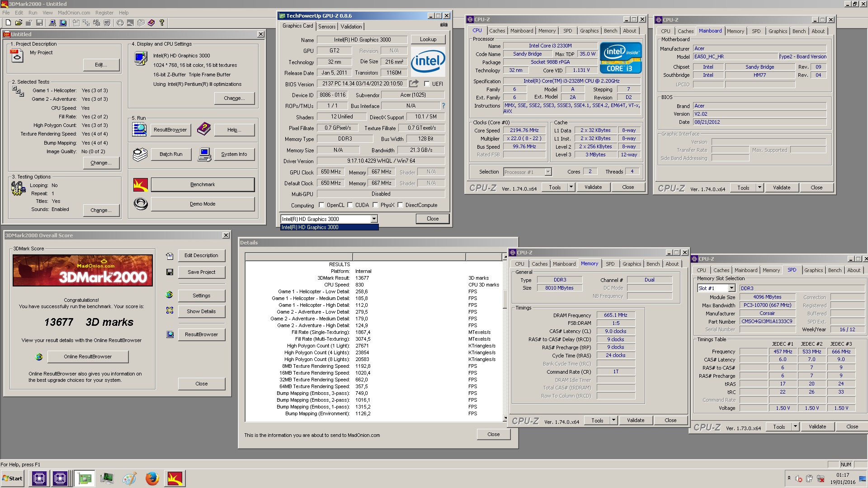
Task: Click the yellow question mark toolbar icon
Action: [162, 23]
